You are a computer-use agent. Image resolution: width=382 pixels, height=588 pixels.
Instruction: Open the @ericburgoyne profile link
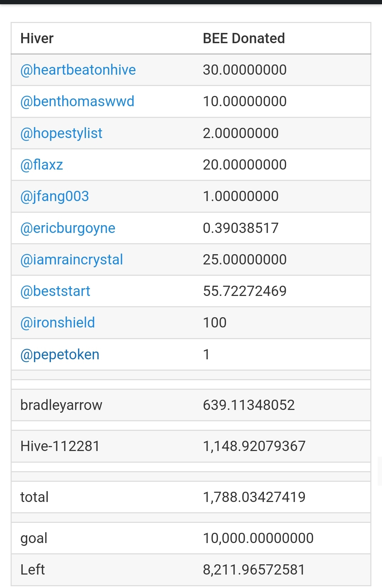pos(68,228)
